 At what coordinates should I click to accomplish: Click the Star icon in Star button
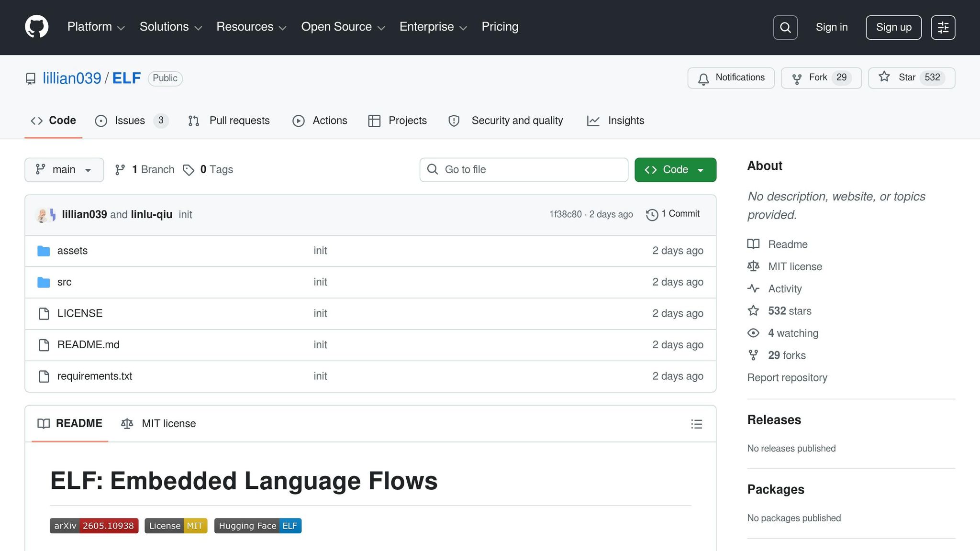(x=884, y=77)
